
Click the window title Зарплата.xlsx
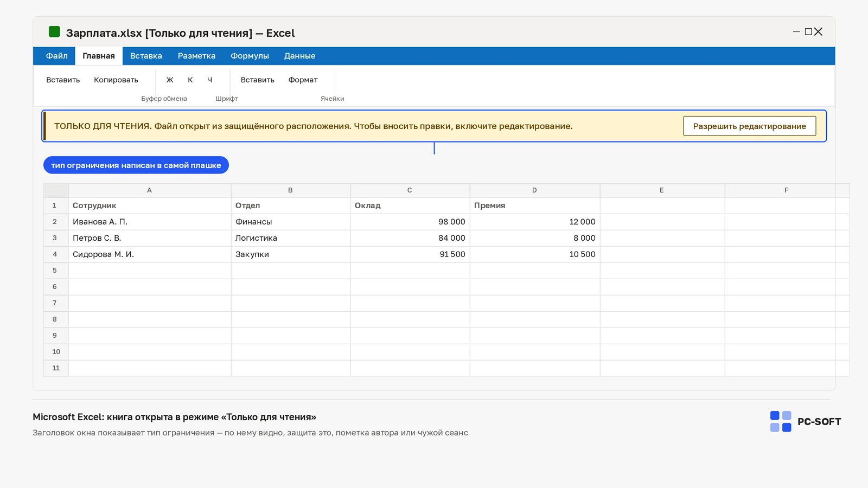tap(181, 33)
